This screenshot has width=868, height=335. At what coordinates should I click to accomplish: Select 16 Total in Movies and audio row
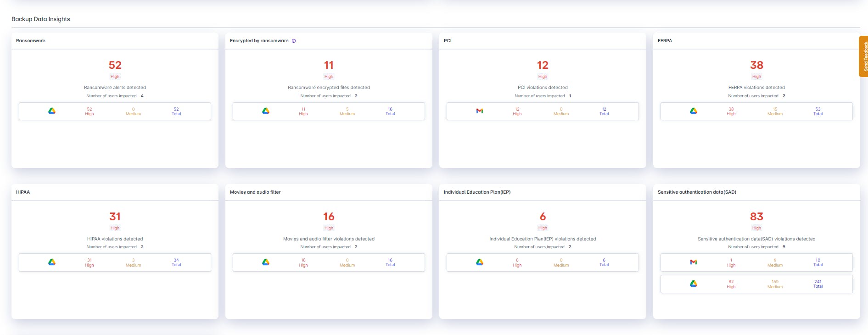coord(390,262)
